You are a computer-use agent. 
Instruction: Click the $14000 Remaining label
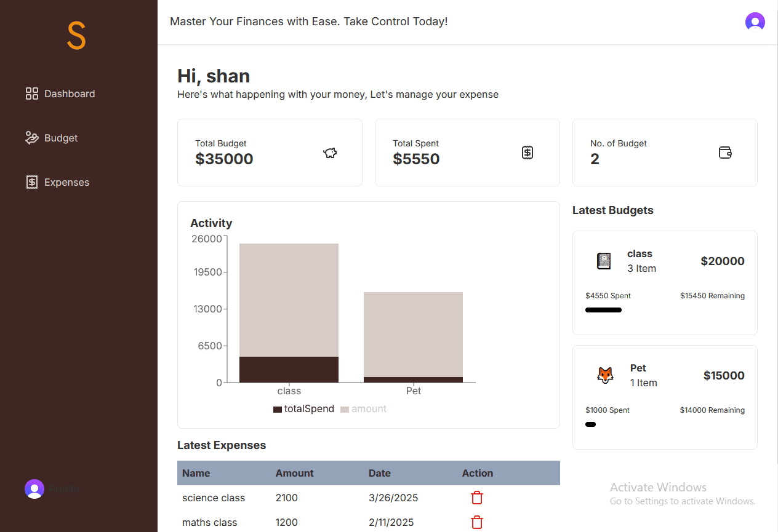point(712,410)
